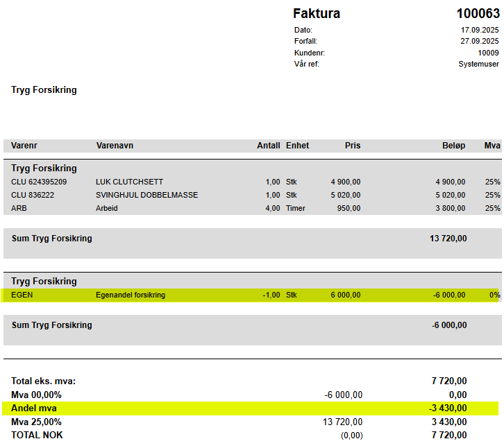This screenshot has height=448, width=504.
Task: Click the Varenr column header
Action: point(24,146)
